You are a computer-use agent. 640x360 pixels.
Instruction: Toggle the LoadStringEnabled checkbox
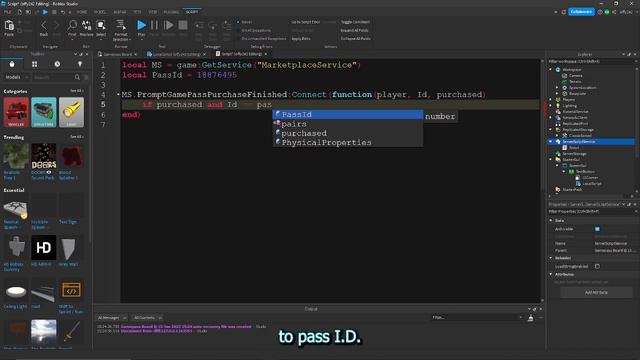tap(597, 266)
